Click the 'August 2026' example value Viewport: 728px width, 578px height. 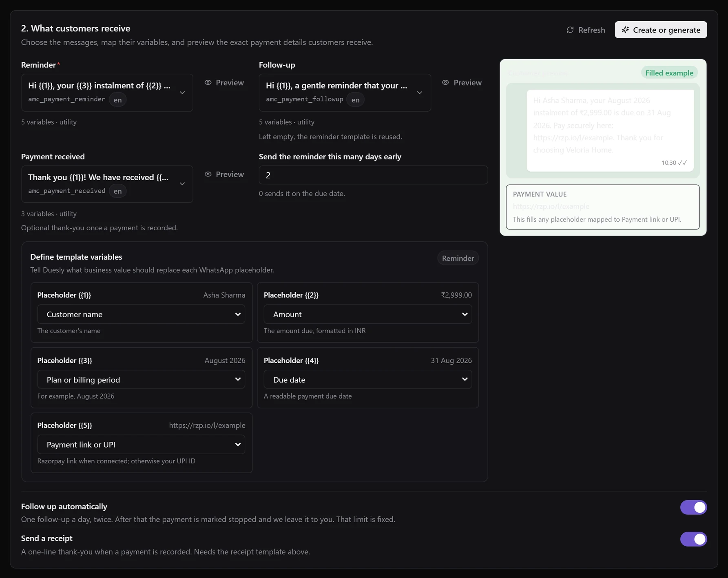225,360
